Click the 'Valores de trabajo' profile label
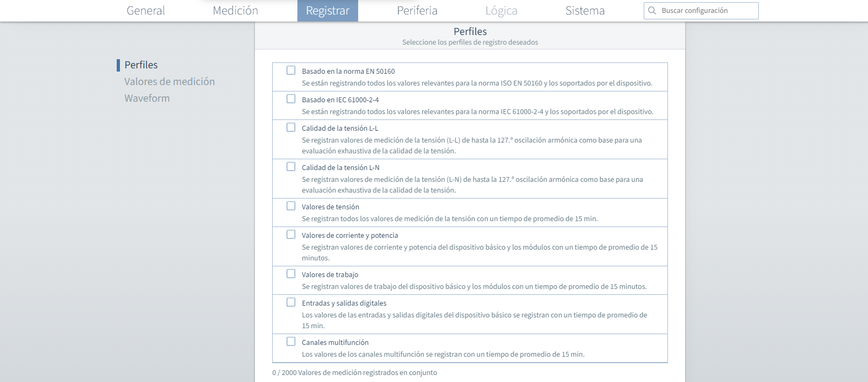868x382 pixels. [330, 275]
